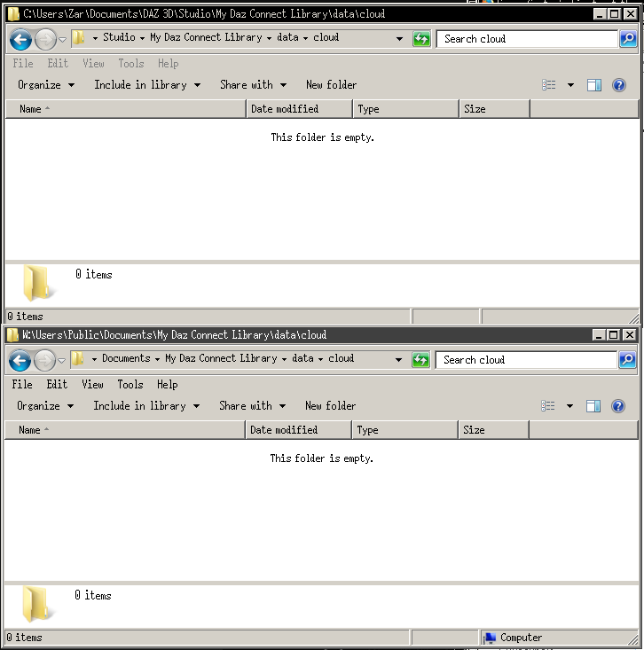Click data breadcrumb in bottom address bar

tap(302, 358)
